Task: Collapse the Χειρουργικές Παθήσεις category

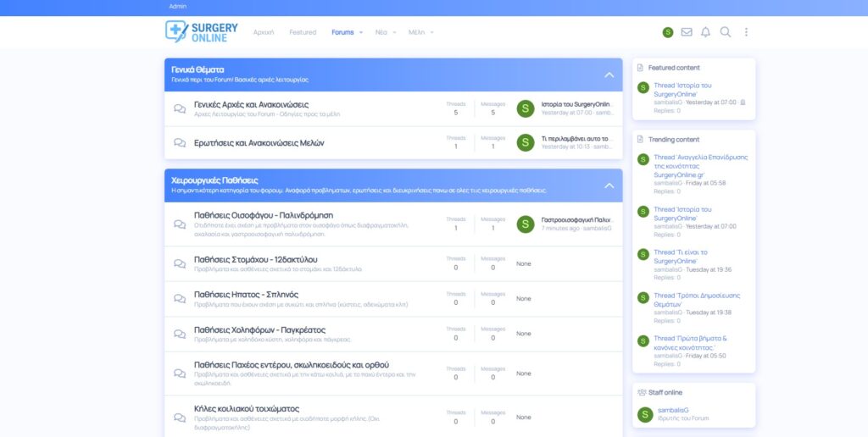Action: (609, 185)
